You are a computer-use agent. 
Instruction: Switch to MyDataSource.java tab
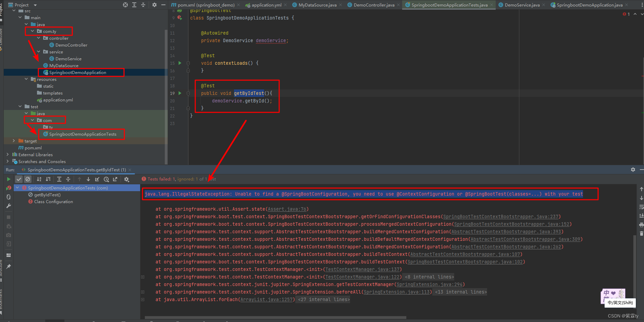[x=318, y=5]
